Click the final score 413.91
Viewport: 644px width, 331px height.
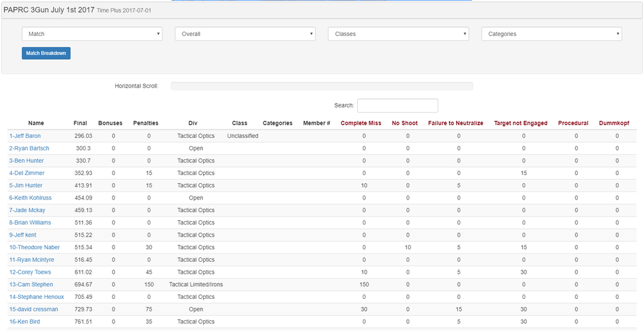pyautogui.click(x=84, y=185)
